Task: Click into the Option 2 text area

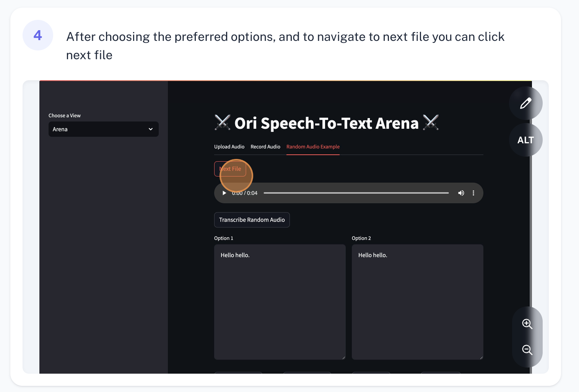Action: [418, 302]
